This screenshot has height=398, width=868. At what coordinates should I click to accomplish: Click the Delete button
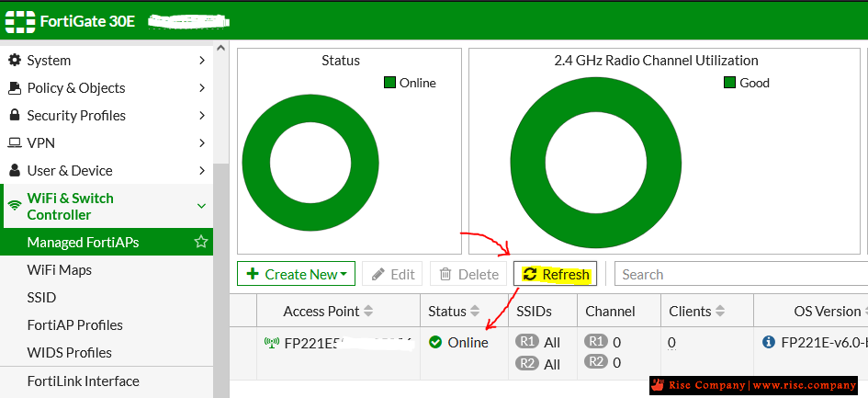pos(468,274)
